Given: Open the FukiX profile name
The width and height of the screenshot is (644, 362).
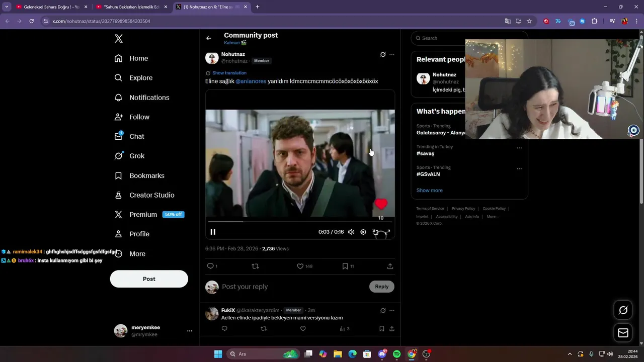Looking at the screenshot, I should coord(228,310).
